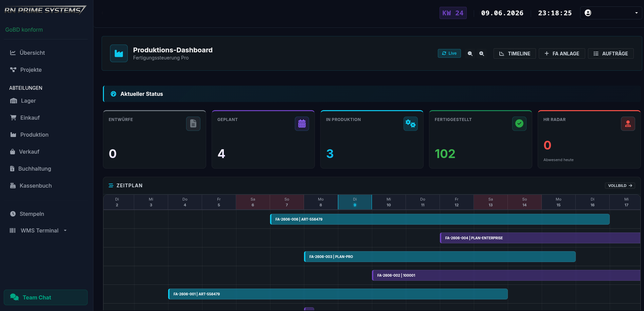Open Buchhaltung in sidebar
The image size is (644, 311).
[46, 169]
